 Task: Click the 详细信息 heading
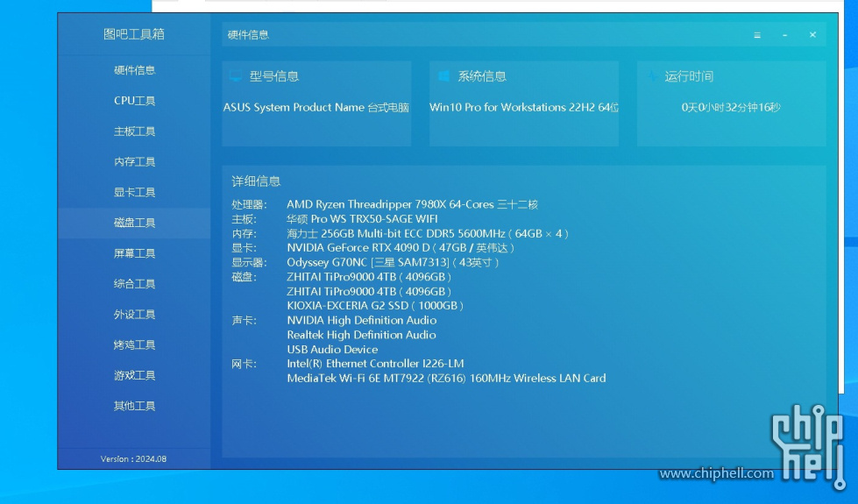click(256, 181)
